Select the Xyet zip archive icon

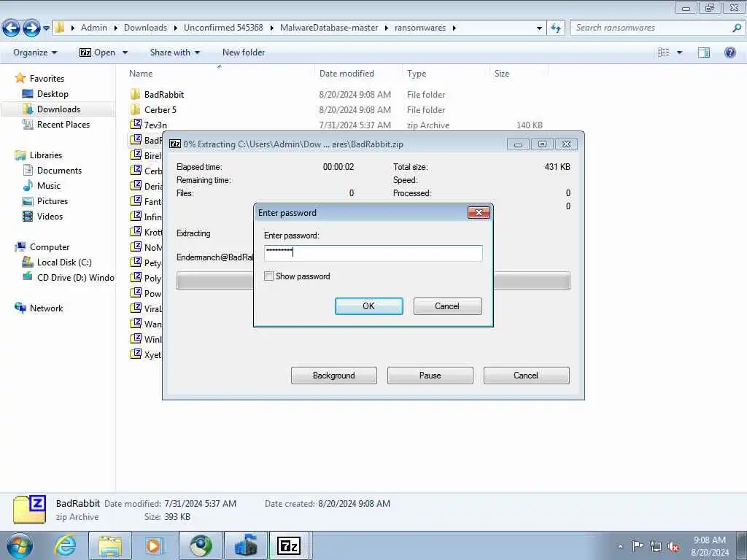coord(135,354)
